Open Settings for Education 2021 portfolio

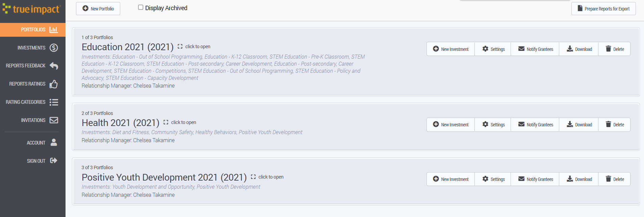click(x=493, y=49)
